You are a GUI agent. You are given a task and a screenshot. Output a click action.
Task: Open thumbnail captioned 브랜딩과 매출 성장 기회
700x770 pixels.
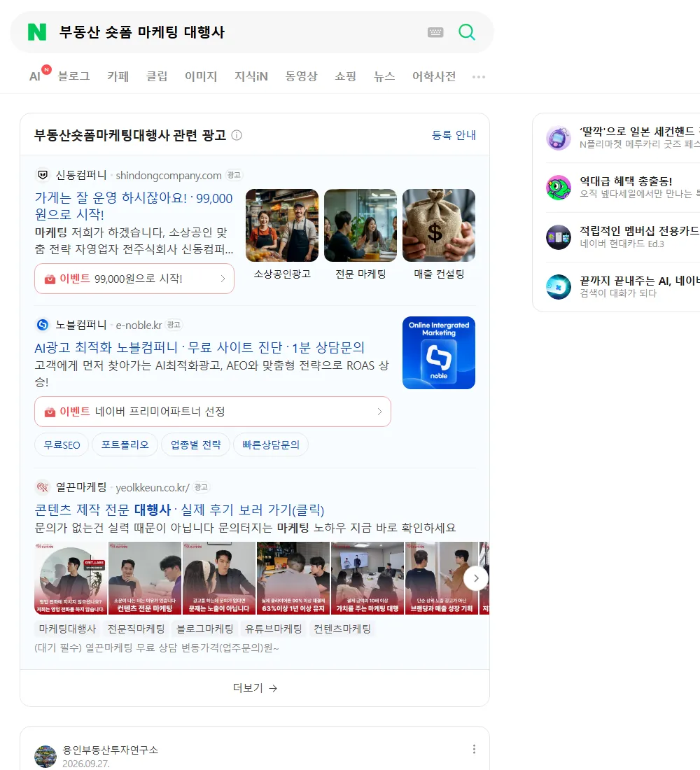coord(442,578)
